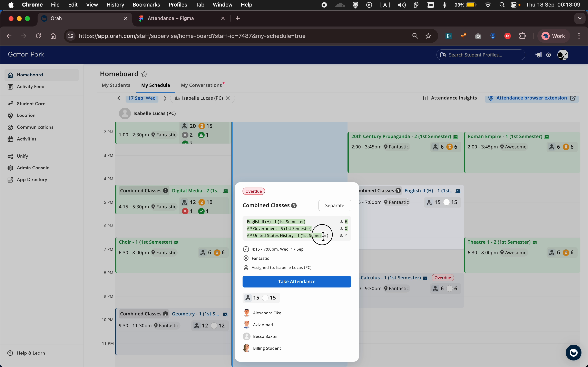Open the Activity Feed section

click(31, 87)
